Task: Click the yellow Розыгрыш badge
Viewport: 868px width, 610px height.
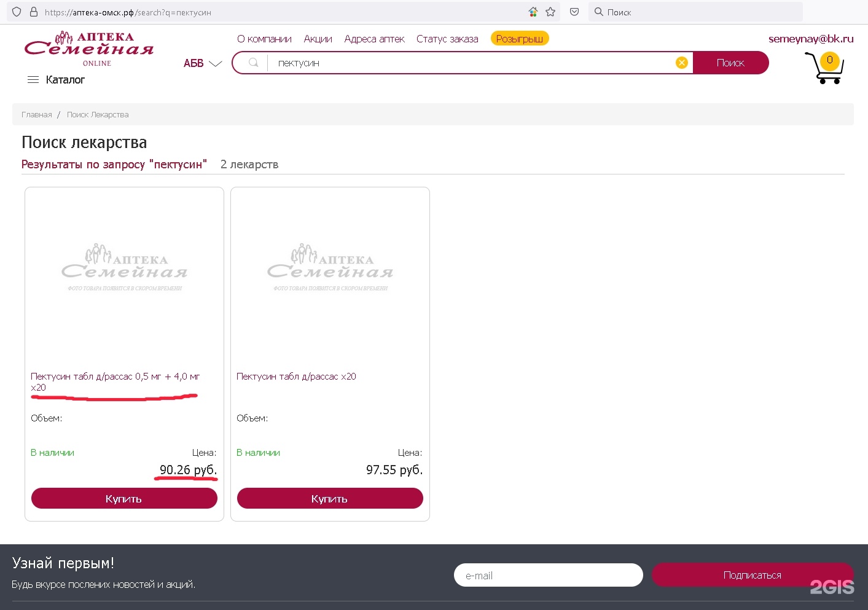Action: (x=520, y=39)
